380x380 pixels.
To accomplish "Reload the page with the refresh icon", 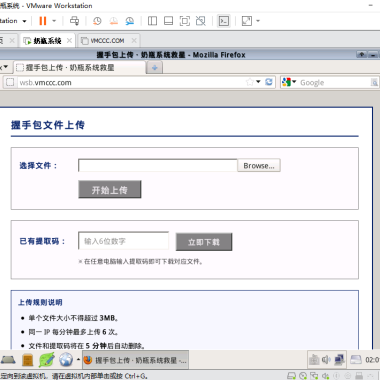I will pos(269,82).
